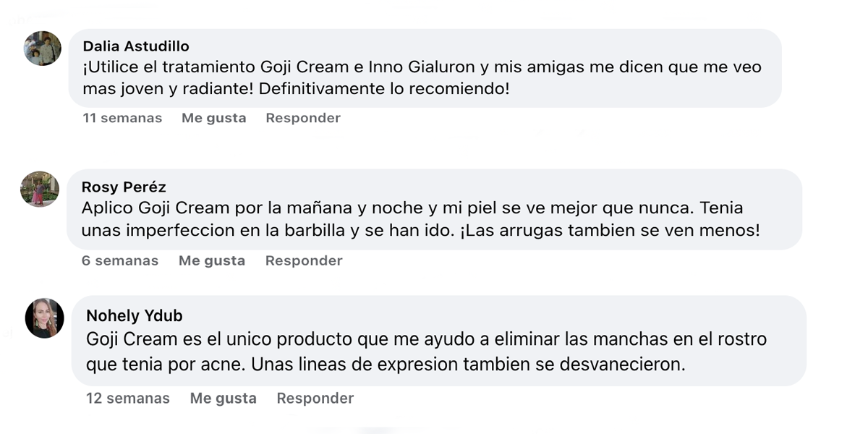The height and width of the screenshot is (434, 868).
Task: Click Responder under Rosy Peréz's comment
Action: [304, 260]
